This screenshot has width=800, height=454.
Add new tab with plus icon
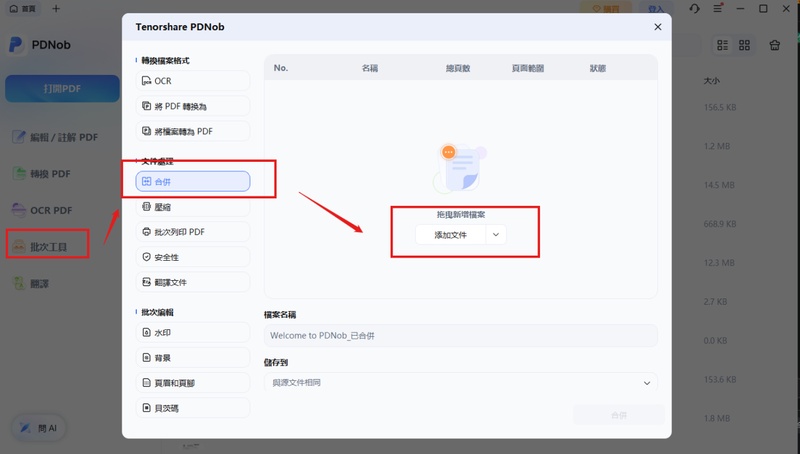56,9
